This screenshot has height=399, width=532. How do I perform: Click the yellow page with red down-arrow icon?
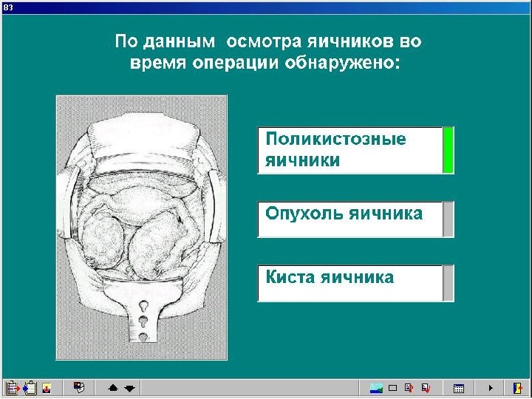(47, 388)
